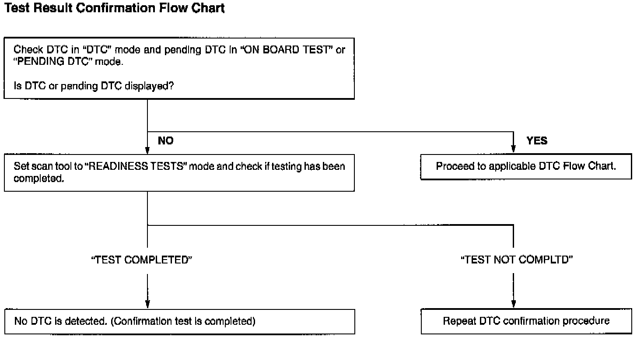Screen dimensions: 644x337
Task: Click the arrowhead pointing into the READINESS TESTS box
Action: pyautogui.click(x=148, y=149)
